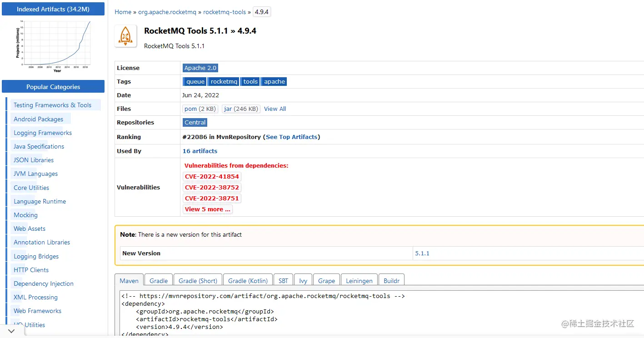The image size is (644, 338).
Task: Open Testing Frameworks & Tools category
Action: [x=52, y=105]
